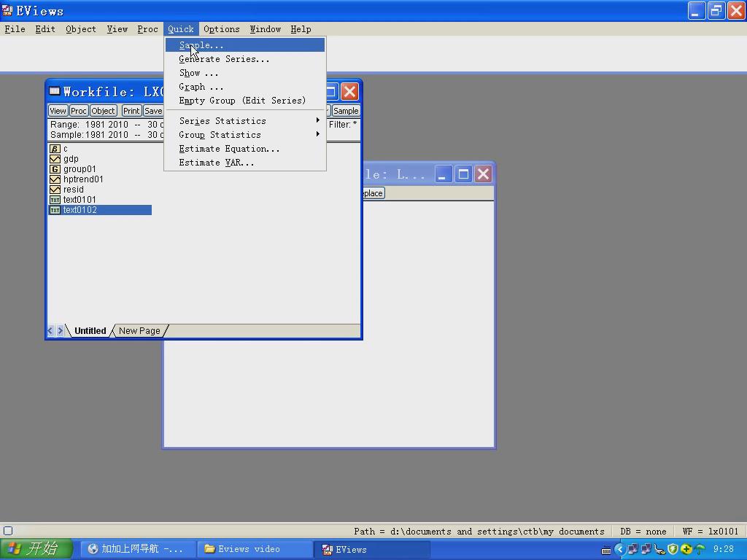Click the EViews taskbar button
747x560 pixels.
coord(373,550)
